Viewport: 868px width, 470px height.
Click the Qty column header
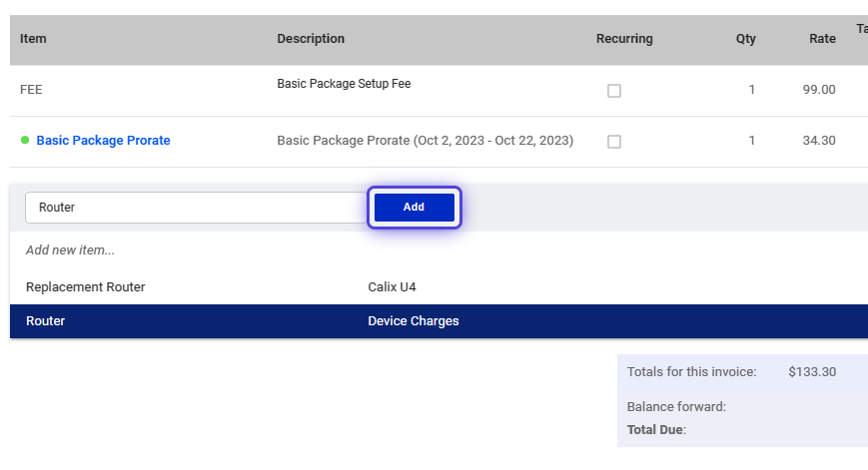746,39
